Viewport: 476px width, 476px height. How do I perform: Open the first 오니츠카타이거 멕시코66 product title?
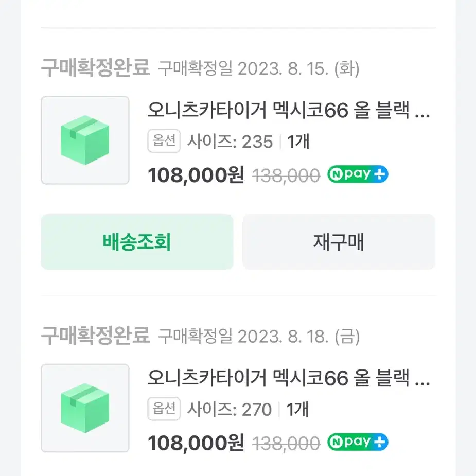pyautogui.click(x=289, y=110)
